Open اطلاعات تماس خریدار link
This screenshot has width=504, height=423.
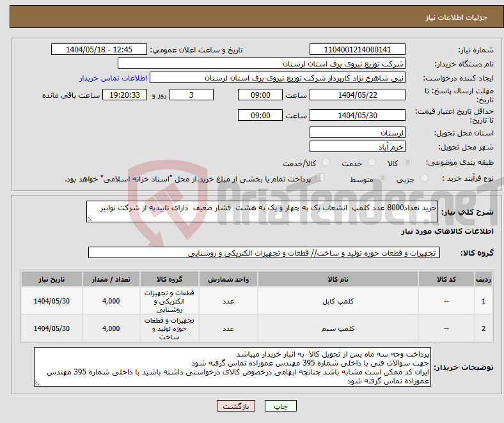coord(113,78)
